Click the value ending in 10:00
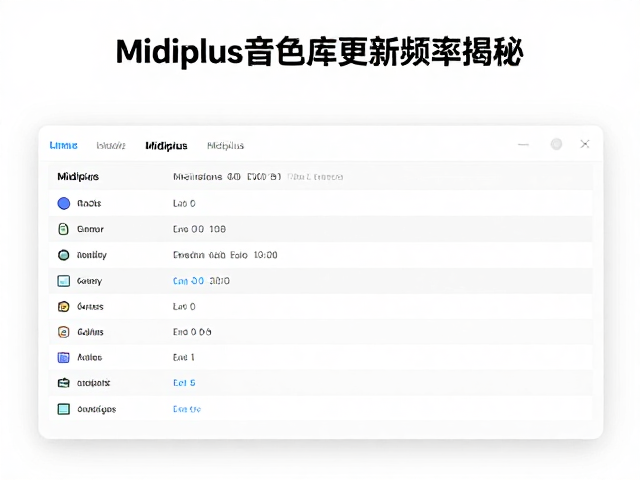This screenshot has height=480, width=640. (225, 255)
